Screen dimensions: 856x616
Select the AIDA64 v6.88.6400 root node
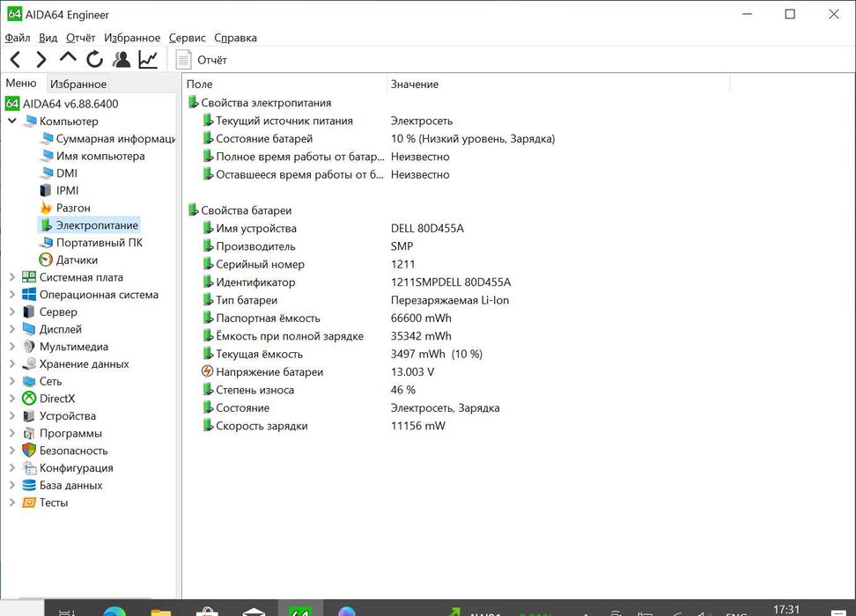pos(62,104)
